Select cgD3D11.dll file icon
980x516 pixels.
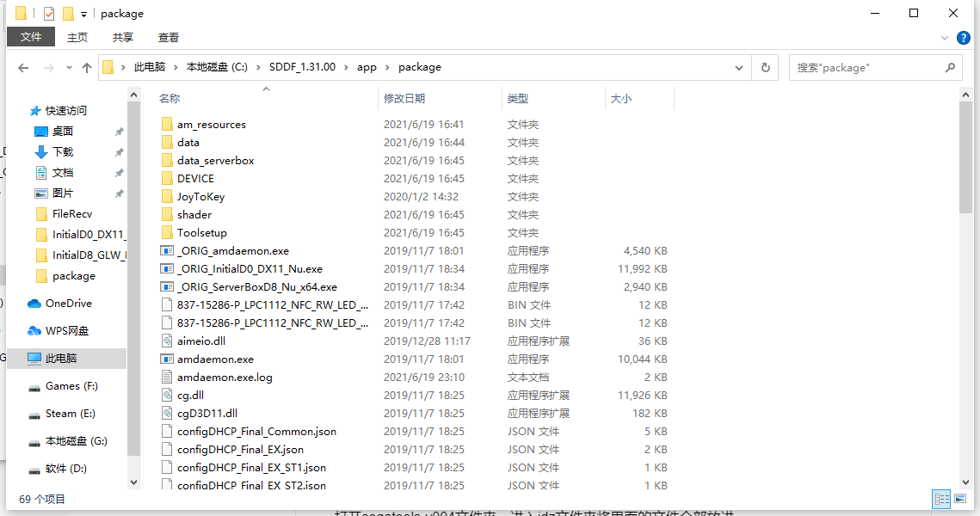tap(167, 414)
